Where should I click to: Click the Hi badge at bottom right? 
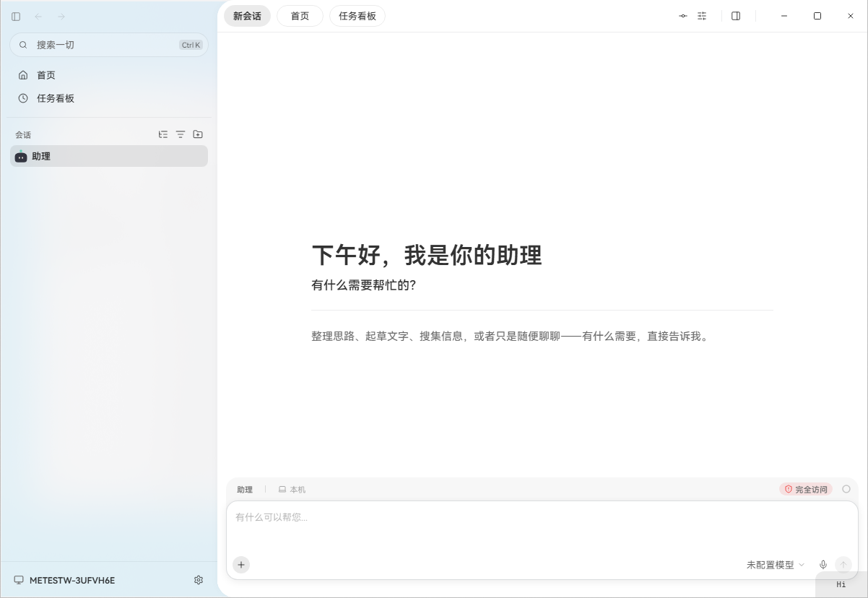(841, 584)
